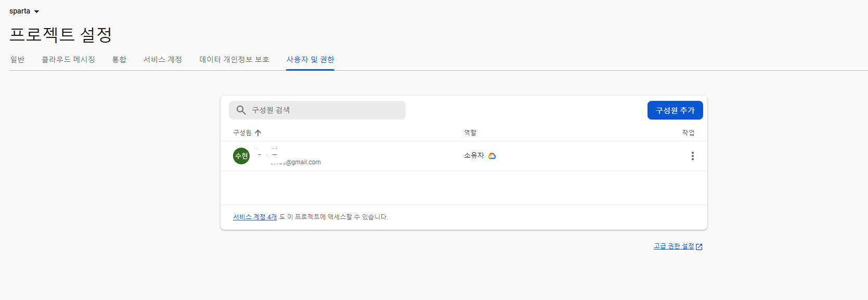Open the 서비스 계정 4개 link
Viewport: 868px width, 300px height.
coord(255,217)
